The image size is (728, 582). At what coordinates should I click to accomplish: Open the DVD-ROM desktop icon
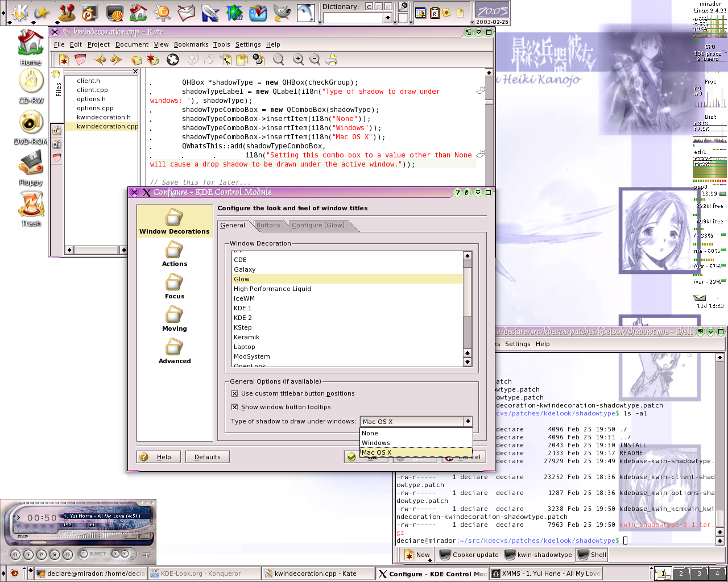pos(31,127)
